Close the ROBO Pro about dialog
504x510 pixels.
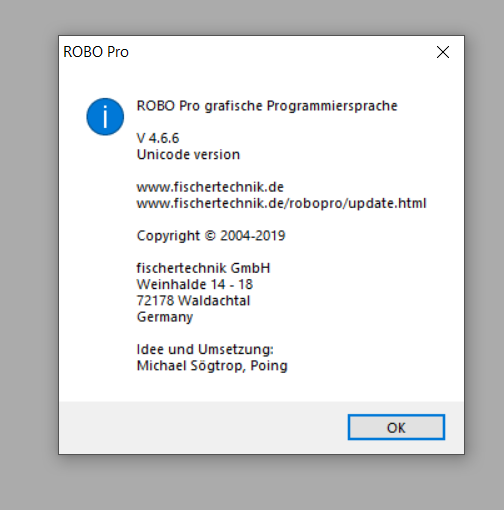point(443,52)
